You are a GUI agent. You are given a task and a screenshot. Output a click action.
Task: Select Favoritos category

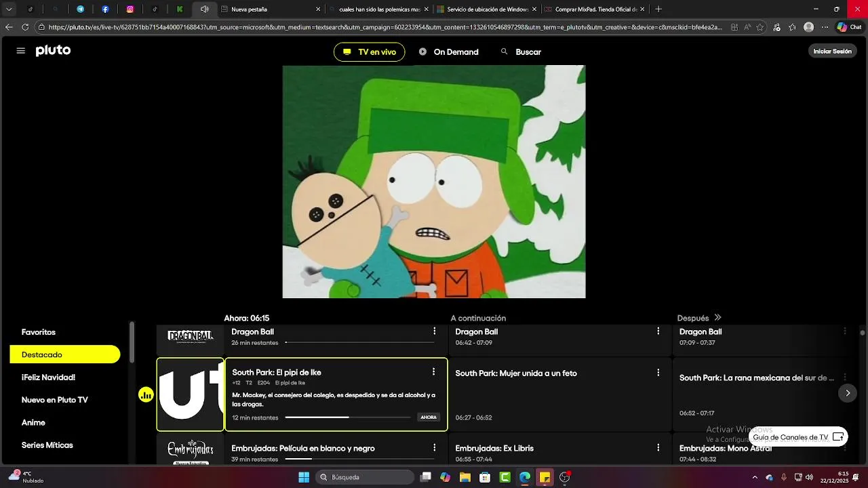coord(39,332)
